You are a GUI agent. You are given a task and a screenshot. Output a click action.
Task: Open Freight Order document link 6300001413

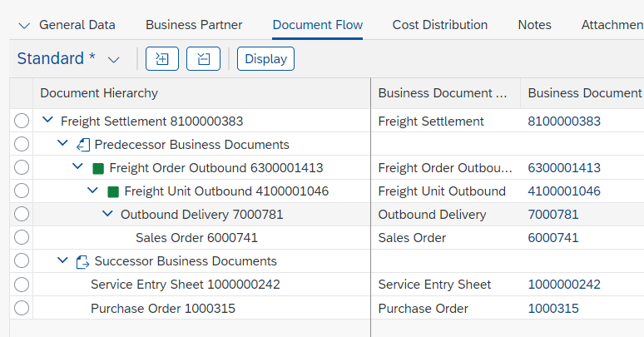[x=563, y=168]
